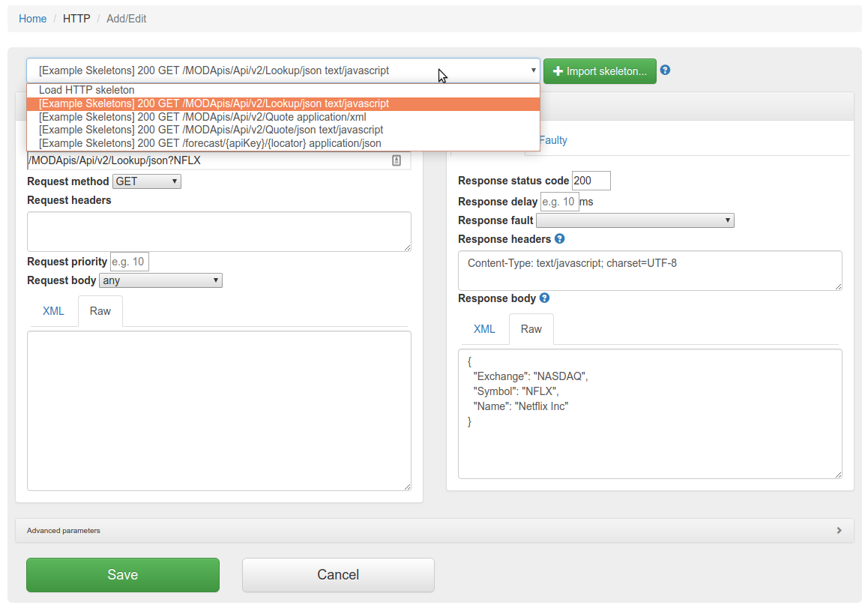The height and width of the screenshot is (608, 868).
Task: Open the Faulty response tab
Action: [552, 140]
